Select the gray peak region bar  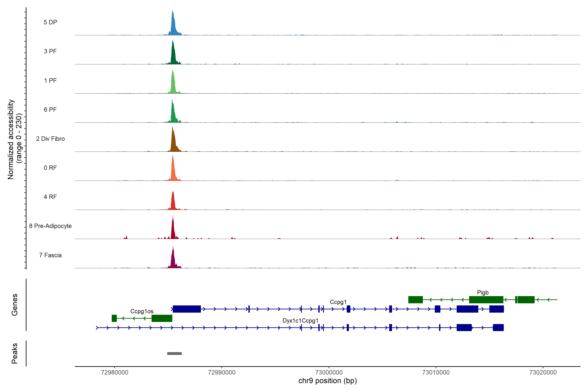coord(174,353)
